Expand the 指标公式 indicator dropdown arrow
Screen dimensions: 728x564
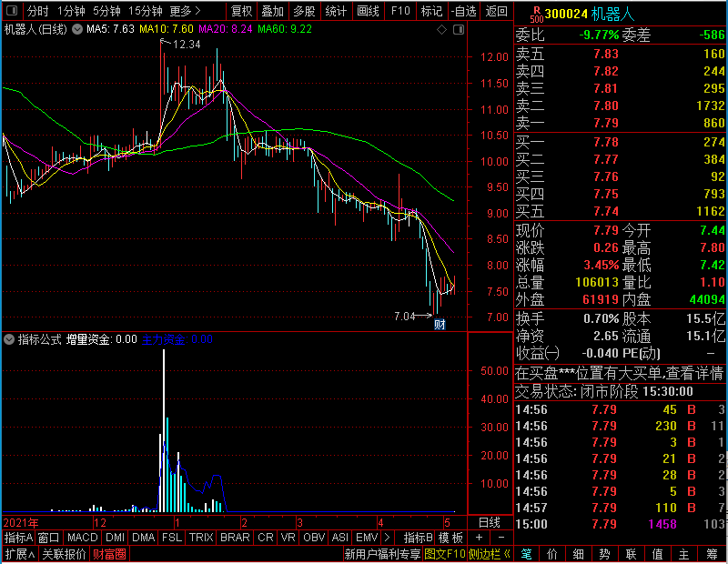click(x=9, y=339)
